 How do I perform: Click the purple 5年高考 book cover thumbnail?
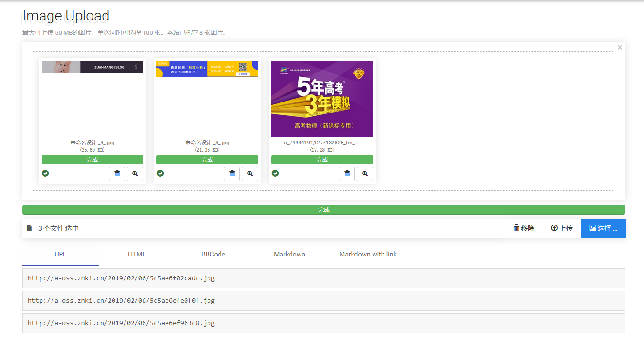coord(322,99)
